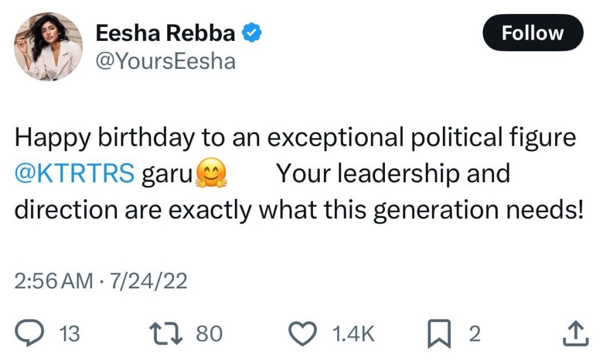Click the bookmark count of 2

pyautogui.click(x=475, y=334)
